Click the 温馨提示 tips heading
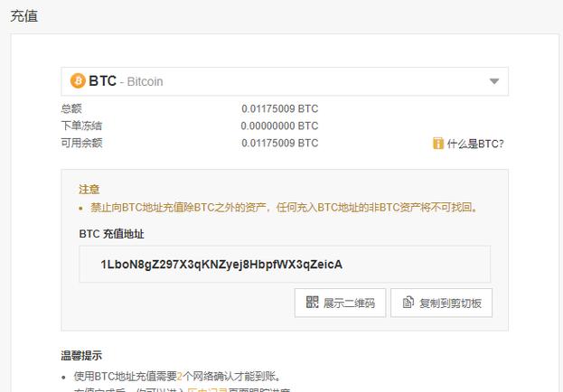The image size is (563, 392). pyautogui.click(x=81, y=356)
